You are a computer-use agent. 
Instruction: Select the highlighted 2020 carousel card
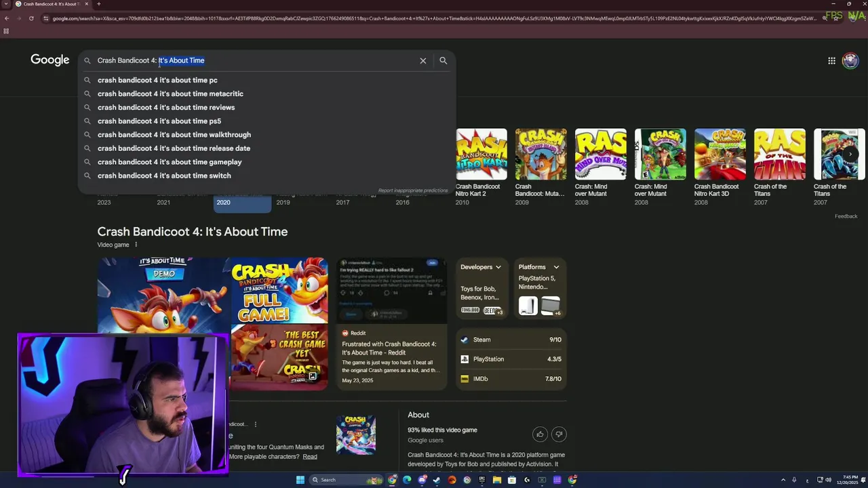point(242,202)
